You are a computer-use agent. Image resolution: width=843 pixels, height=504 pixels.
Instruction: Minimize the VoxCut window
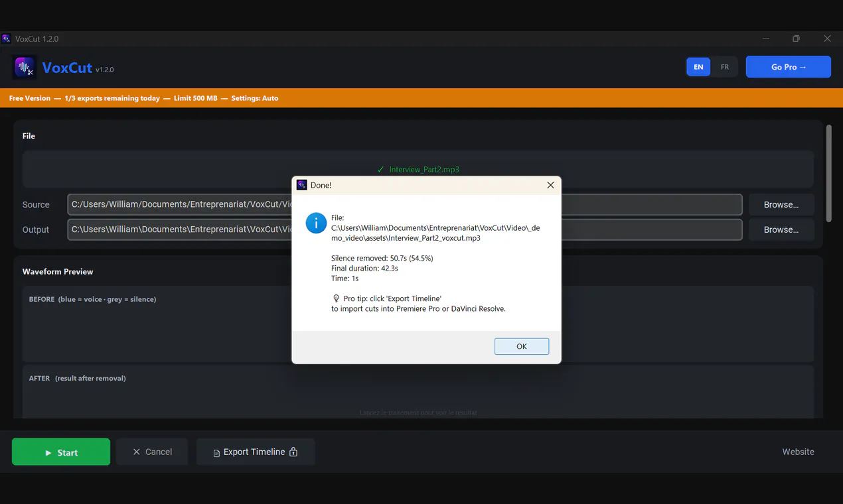coord(766,38)
